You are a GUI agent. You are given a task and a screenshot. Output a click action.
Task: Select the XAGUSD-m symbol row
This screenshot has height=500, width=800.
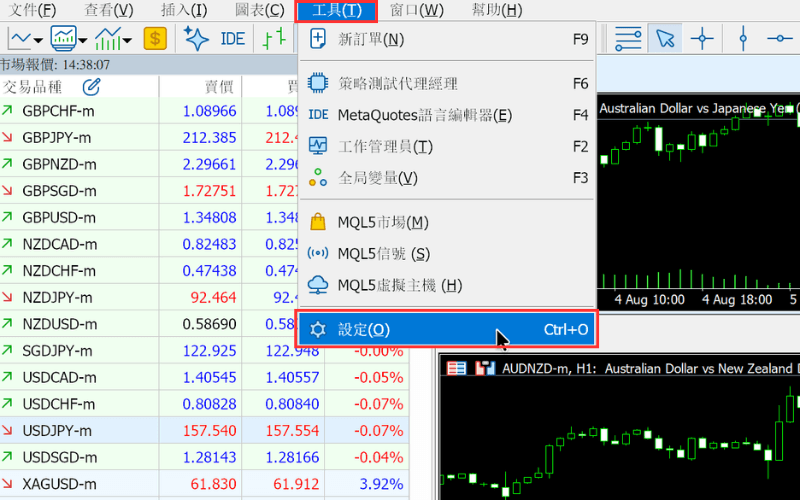tap(204, 484)
